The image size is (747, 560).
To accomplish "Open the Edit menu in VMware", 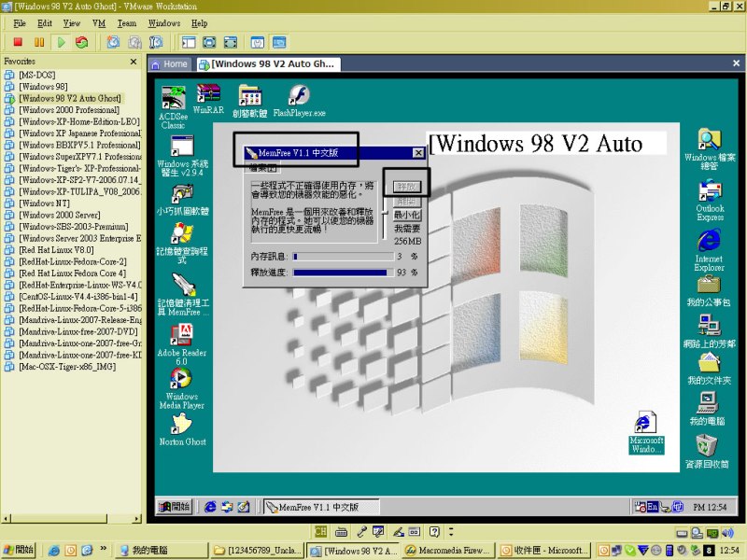I will tap(45, 23).
